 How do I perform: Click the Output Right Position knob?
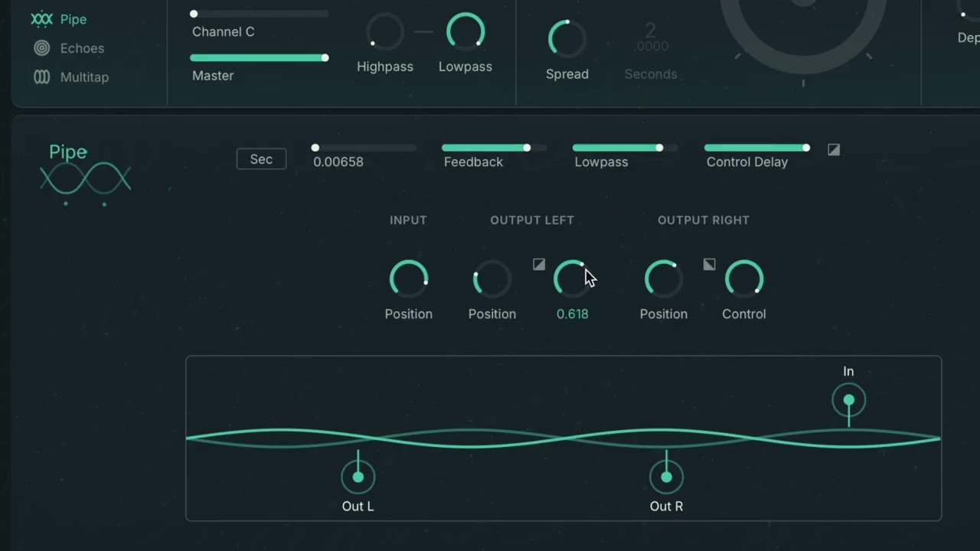[x=664, y=279]
